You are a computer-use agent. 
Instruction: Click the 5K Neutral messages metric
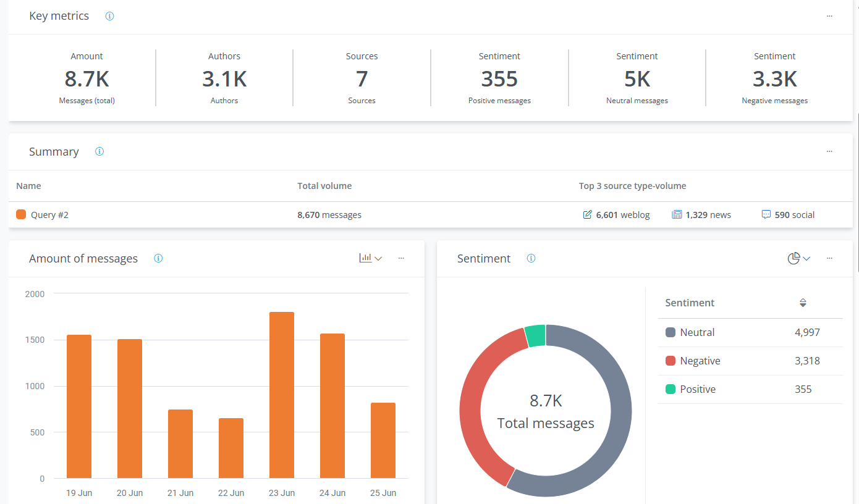pyautogui.click(x=637, y=78)
